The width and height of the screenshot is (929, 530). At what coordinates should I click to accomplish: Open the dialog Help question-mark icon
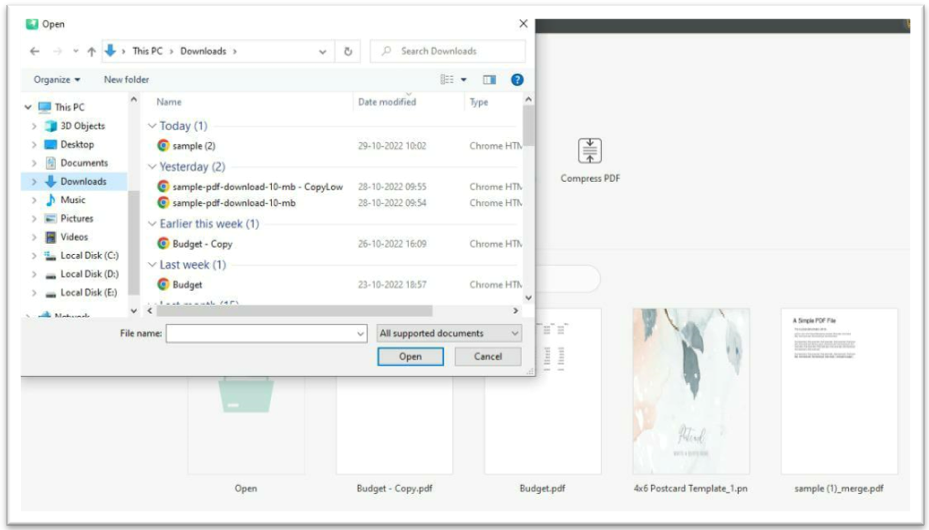[517, 80]
